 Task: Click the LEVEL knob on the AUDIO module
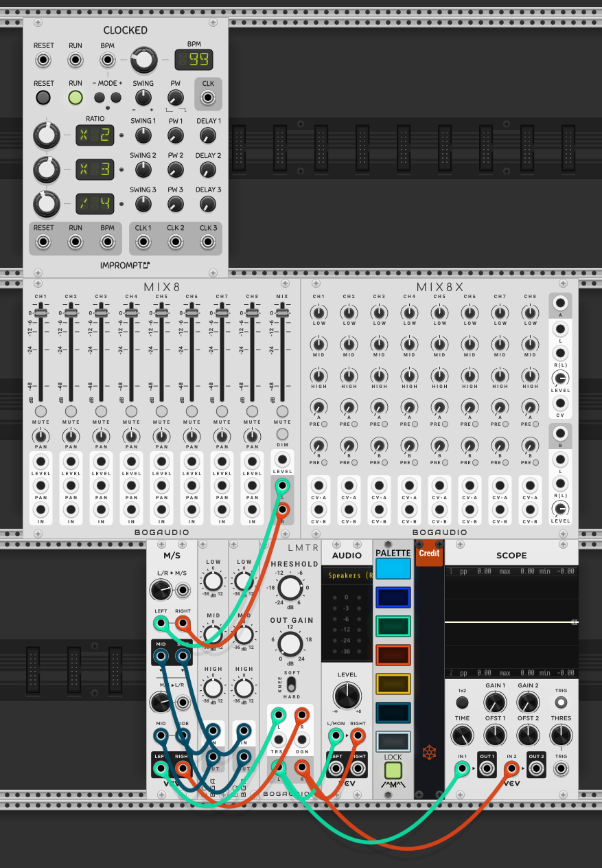pyautogui.click(x=347, y=696)
